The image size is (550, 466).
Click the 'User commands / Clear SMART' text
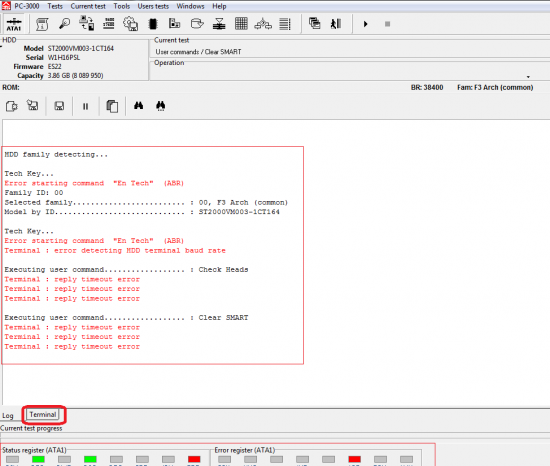198,52
